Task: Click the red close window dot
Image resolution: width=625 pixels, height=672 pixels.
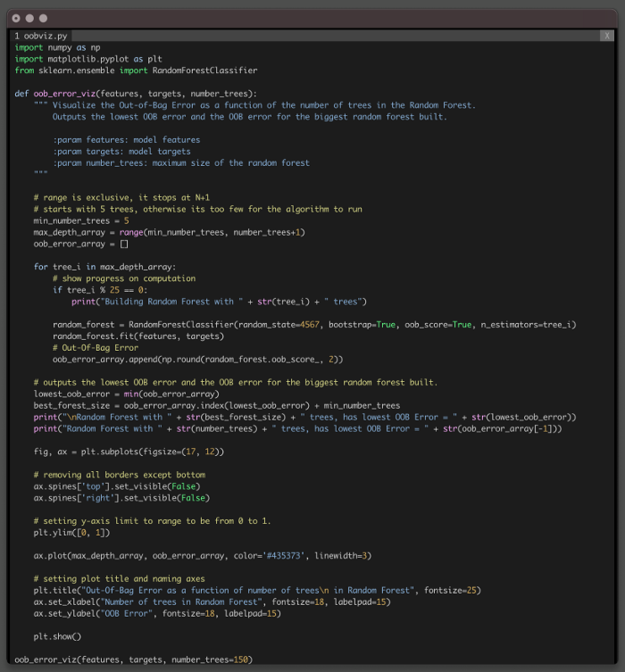Action: coord(16,19)
